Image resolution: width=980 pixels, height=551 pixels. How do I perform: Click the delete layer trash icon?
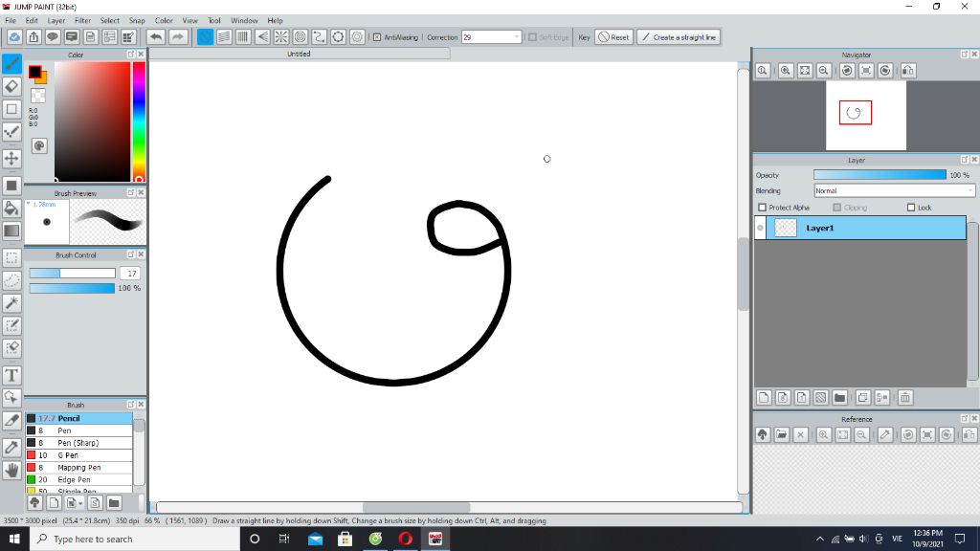point(905,397)
